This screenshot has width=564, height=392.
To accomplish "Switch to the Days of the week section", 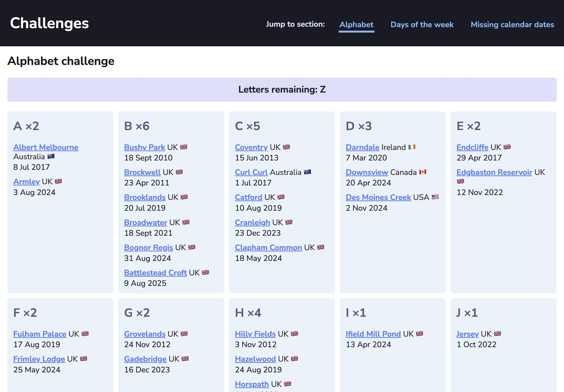I will tap(422, 24).
